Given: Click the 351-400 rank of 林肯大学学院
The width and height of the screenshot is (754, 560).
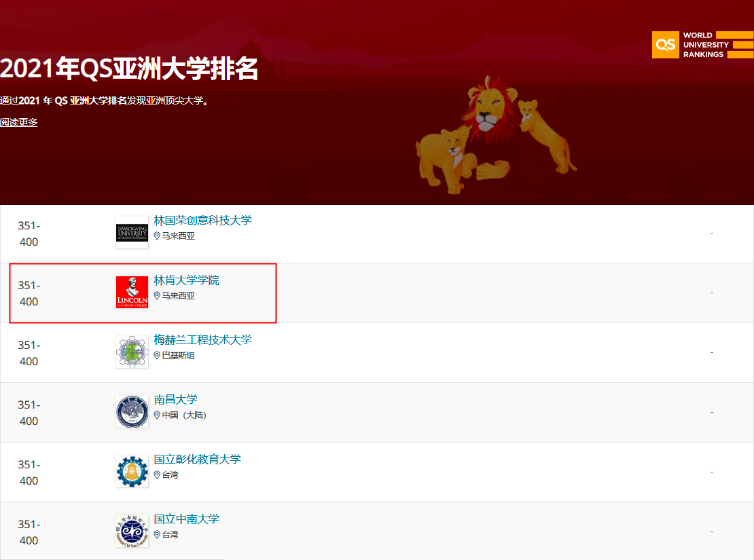Looking at the screenshot, I should pyautogui.click(x=29, y=293).
